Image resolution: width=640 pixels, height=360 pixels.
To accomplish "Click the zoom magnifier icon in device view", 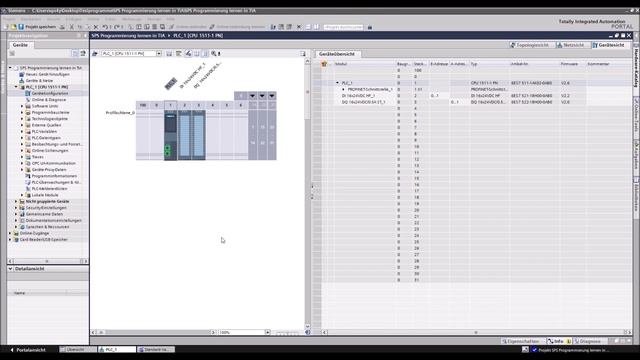I will (213, 53).
